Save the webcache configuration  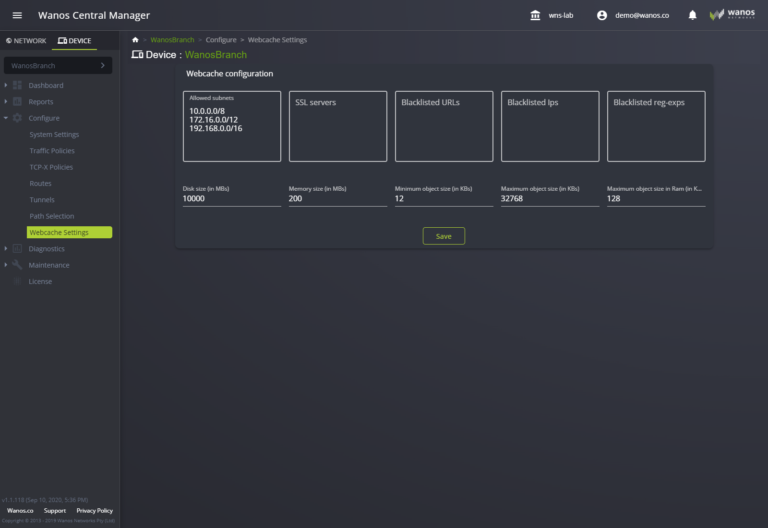[x=443, y=236]
